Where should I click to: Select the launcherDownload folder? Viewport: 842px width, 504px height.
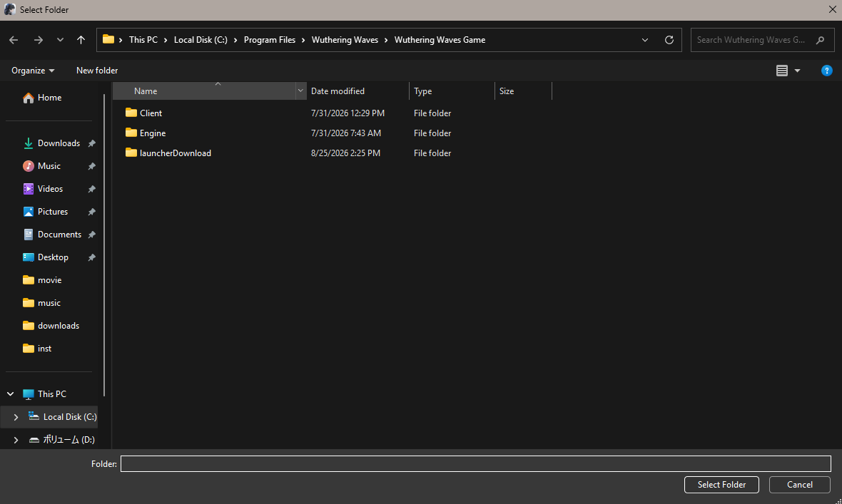tap(168, 153)
